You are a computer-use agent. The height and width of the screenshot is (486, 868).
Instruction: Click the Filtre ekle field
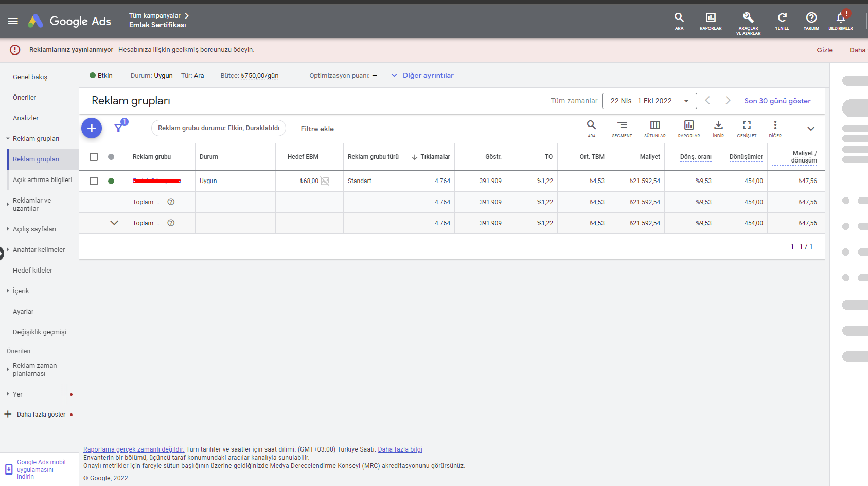[317, 129]
